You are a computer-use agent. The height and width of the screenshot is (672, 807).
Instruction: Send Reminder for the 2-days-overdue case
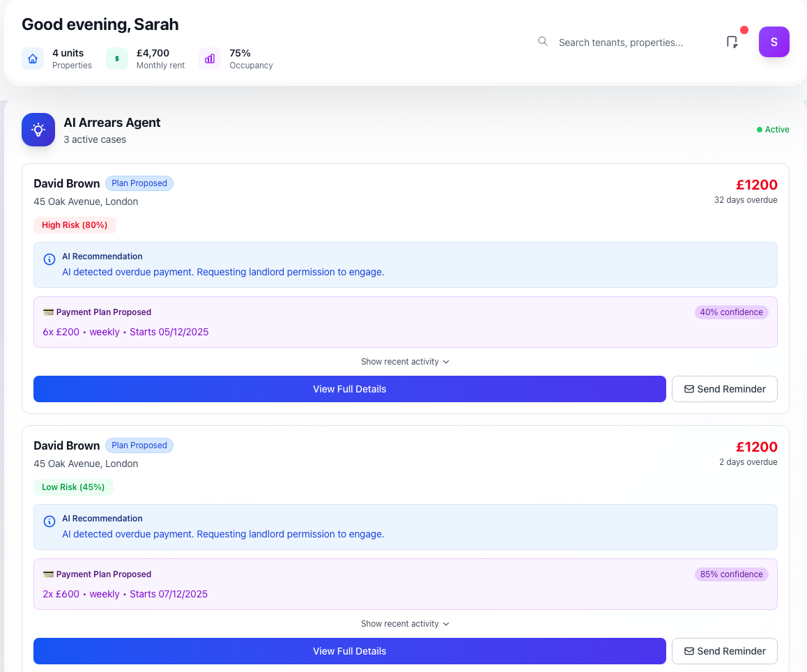724,651
